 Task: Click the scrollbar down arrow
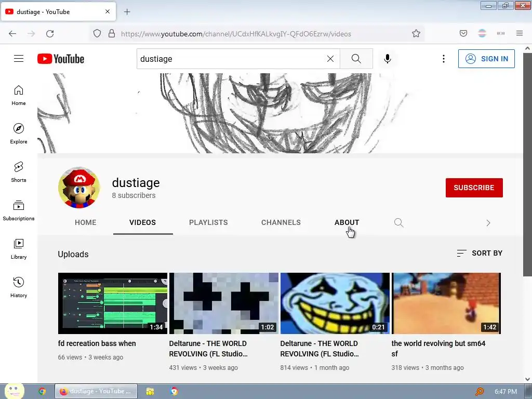coord(527,379)
